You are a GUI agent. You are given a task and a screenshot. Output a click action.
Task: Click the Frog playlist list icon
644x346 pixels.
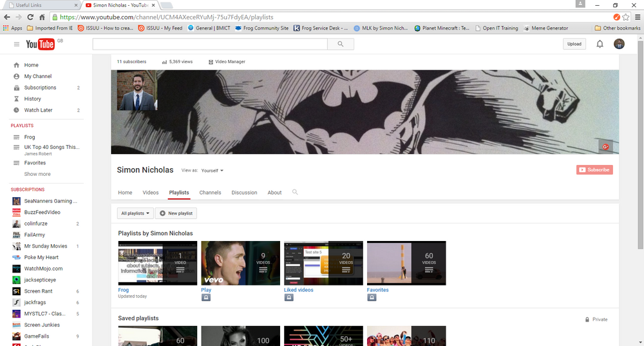pyautogui.click(x=17, y=137)
